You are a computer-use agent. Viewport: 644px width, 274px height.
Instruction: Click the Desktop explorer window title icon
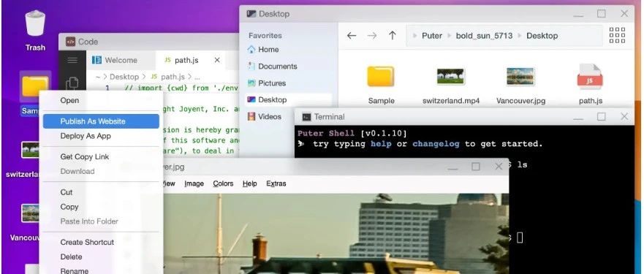(x=251, y=14)
